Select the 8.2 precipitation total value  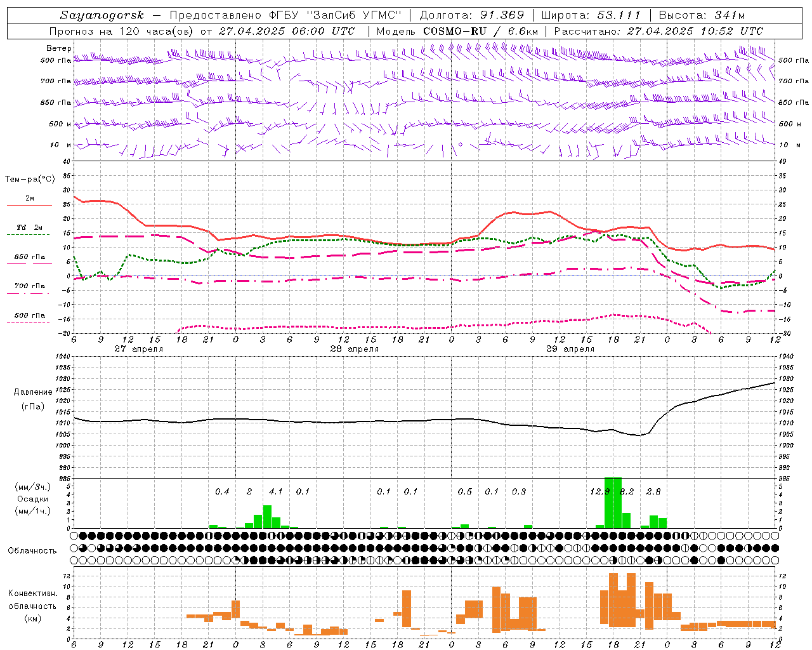tap(627, 491)
